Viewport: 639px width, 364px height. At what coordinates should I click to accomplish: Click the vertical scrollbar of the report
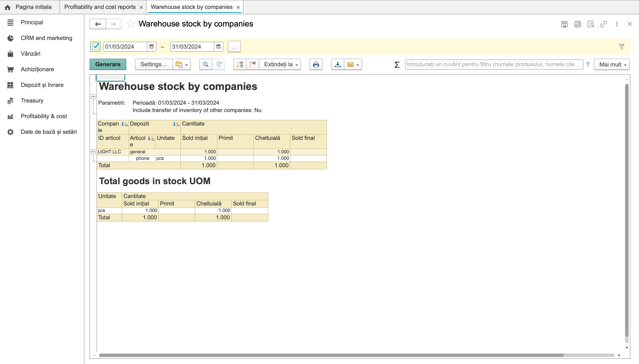(x=626, y=210)
